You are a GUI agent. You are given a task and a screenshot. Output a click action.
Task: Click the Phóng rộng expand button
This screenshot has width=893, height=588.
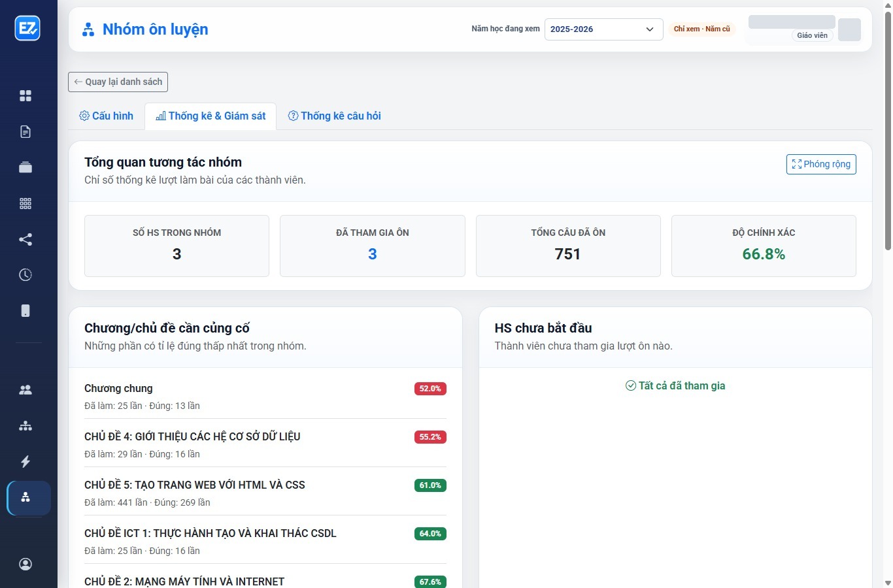821,164
